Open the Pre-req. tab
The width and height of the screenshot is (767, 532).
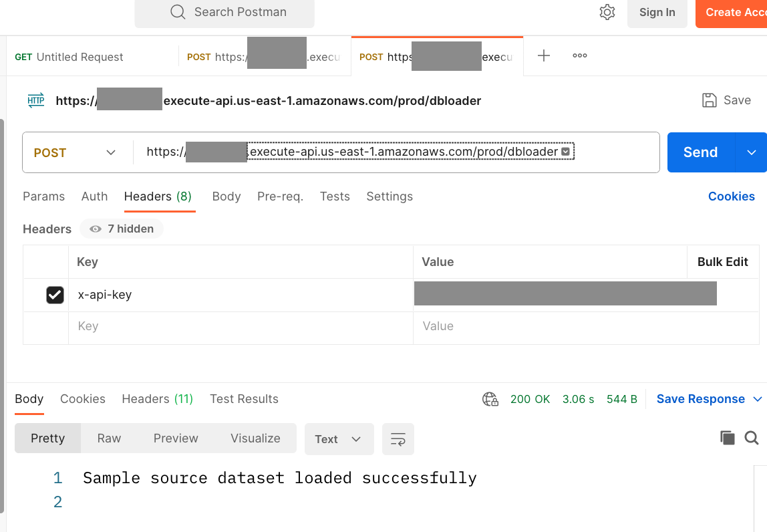pyautogui.click(x=281, y=196)
